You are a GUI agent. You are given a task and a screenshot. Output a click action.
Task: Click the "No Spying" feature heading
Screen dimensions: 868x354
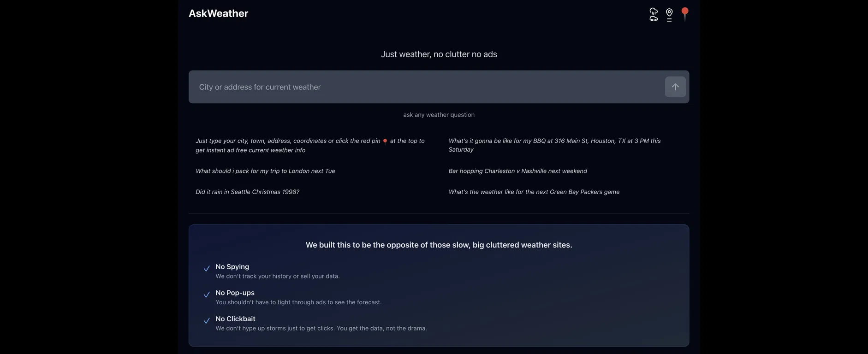pos(232,267)
